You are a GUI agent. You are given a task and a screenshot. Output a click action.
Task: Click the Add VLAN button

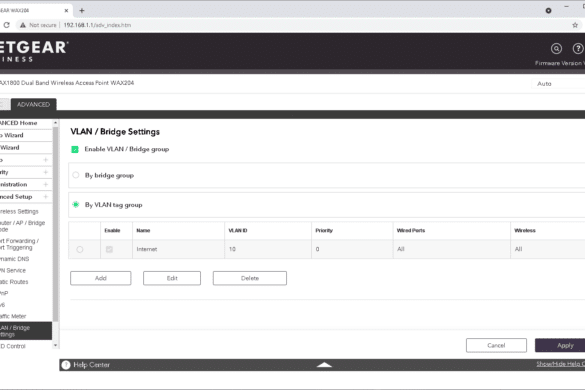101,278
